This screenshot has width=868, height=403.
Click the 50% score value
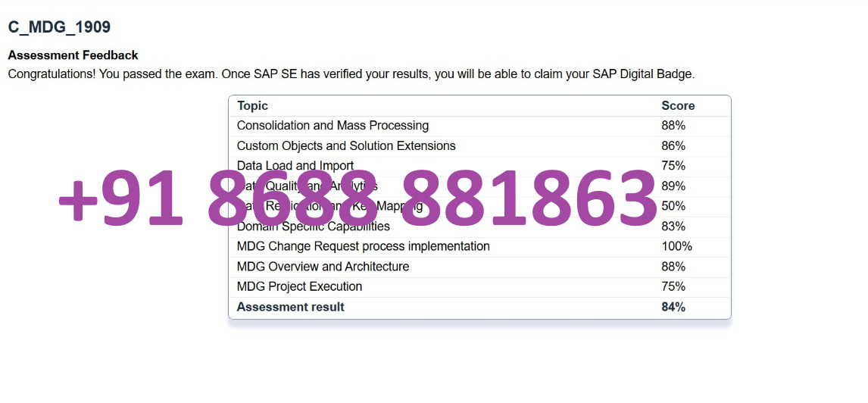coord(673,206)
